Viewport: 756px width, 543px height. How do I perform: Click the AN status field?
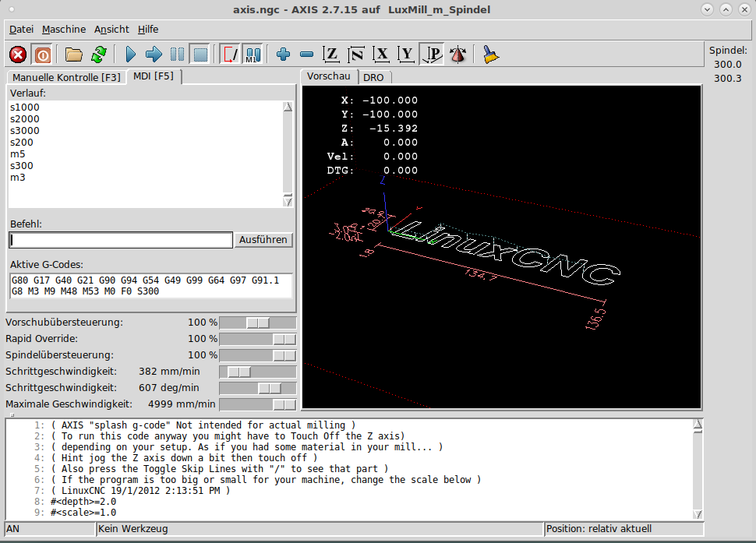pos(50,528)
